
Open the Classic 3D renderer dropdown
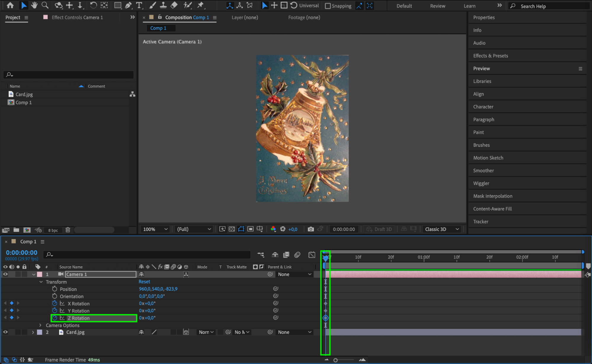442,229
